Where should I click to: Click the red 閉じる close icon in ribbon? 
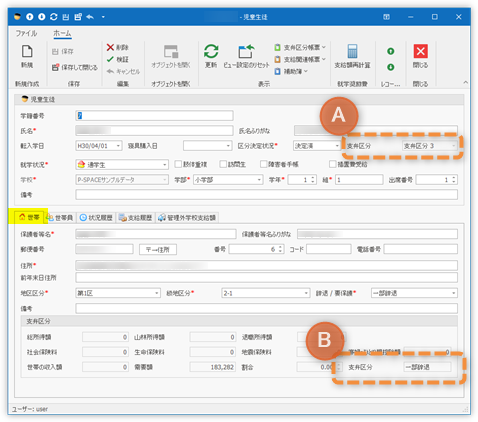coord(421,51)
